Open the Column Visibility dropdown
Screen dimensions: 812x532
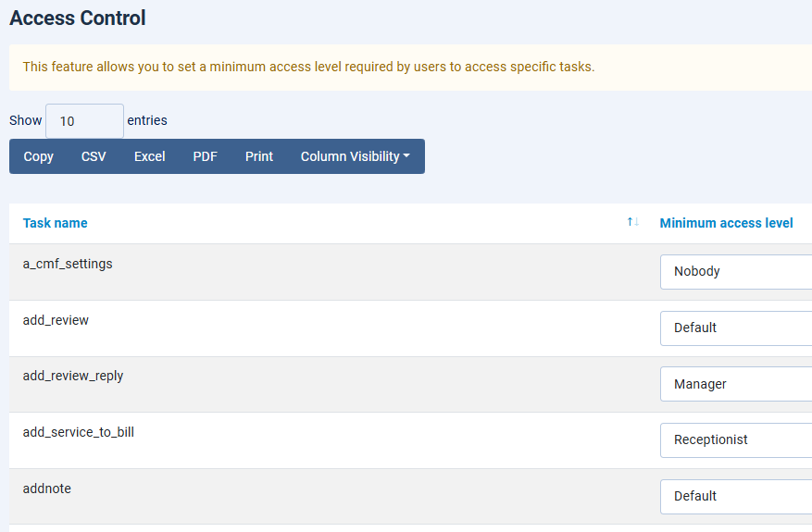point(355,156)
